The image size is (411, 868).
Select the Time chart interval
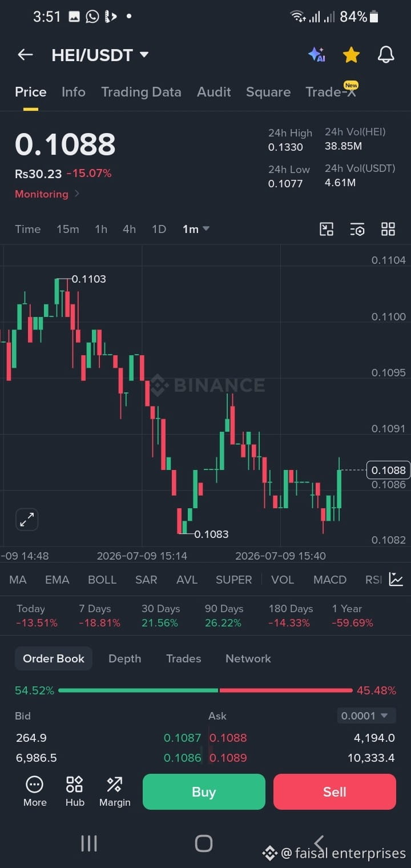(x=28, y=229)
